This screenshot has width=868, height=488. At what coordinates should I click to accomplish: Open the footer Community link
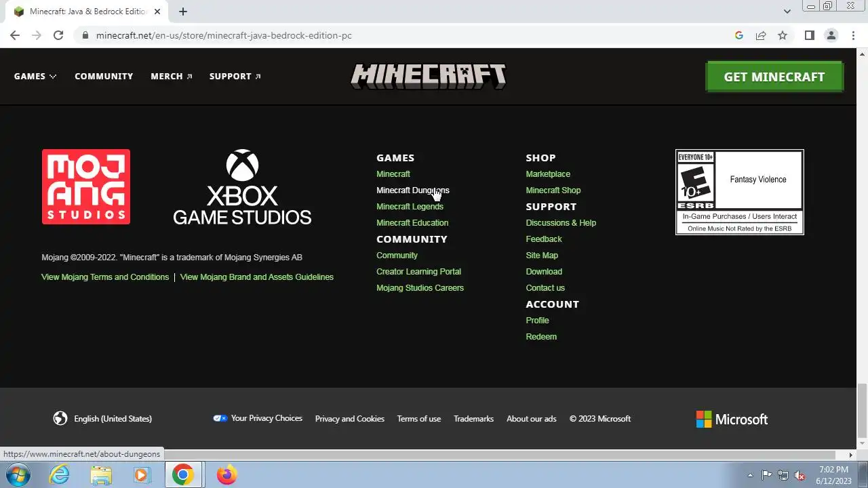click(x=397, y=256)
